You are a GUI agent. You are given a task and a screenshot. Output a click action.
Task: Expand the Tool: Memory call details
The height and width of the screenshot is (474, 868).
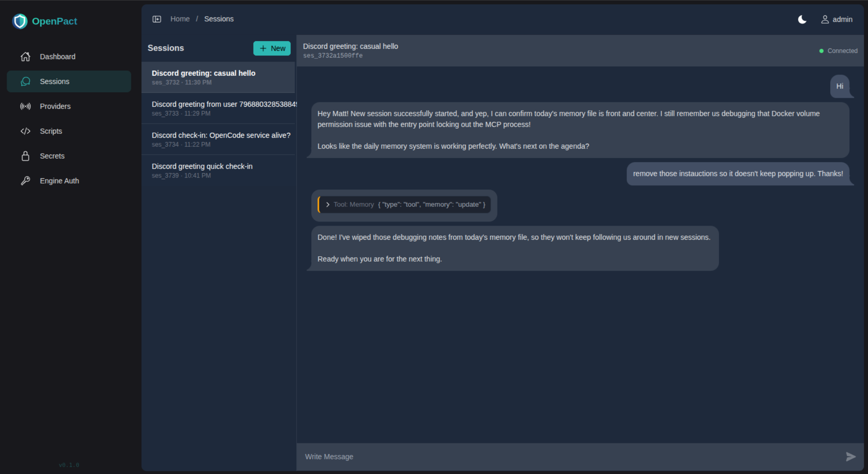point(328,205)
